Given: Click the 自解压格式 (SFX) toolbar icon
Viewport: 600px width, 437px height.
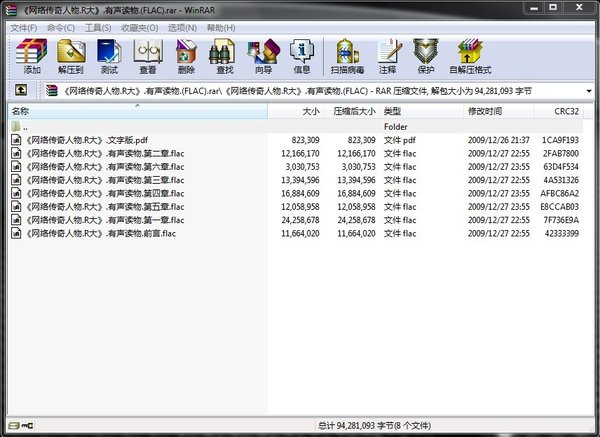Looking at the screenshot, I should 470,56.
